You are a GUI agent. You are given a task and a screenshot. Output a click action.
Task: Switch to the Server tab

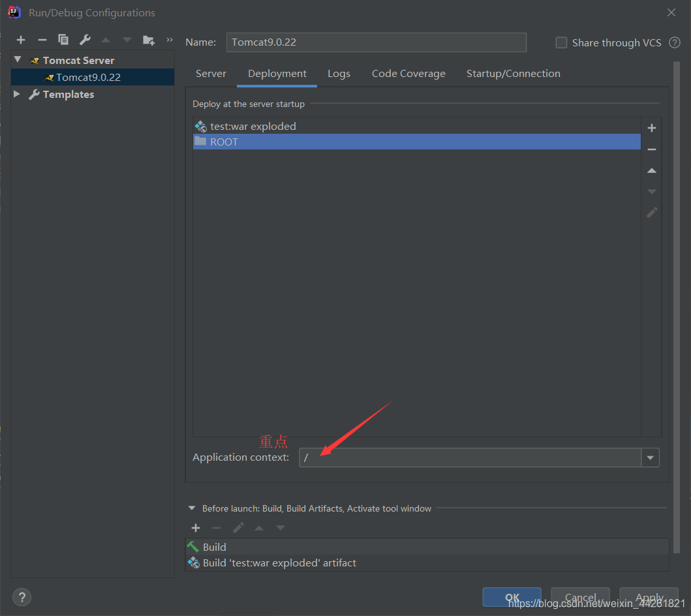(x=211, y=74)
